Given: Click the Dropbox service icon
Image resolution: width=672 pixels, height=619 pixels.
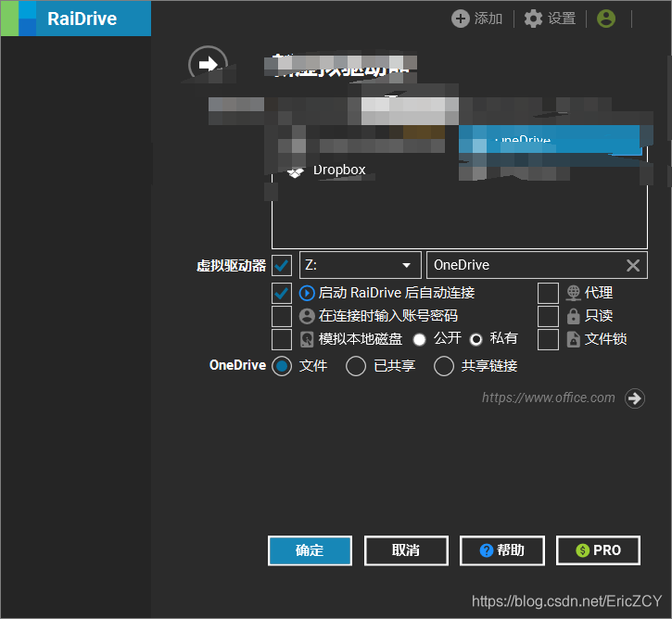Looking at the screenshot, I should pos(296,171).
